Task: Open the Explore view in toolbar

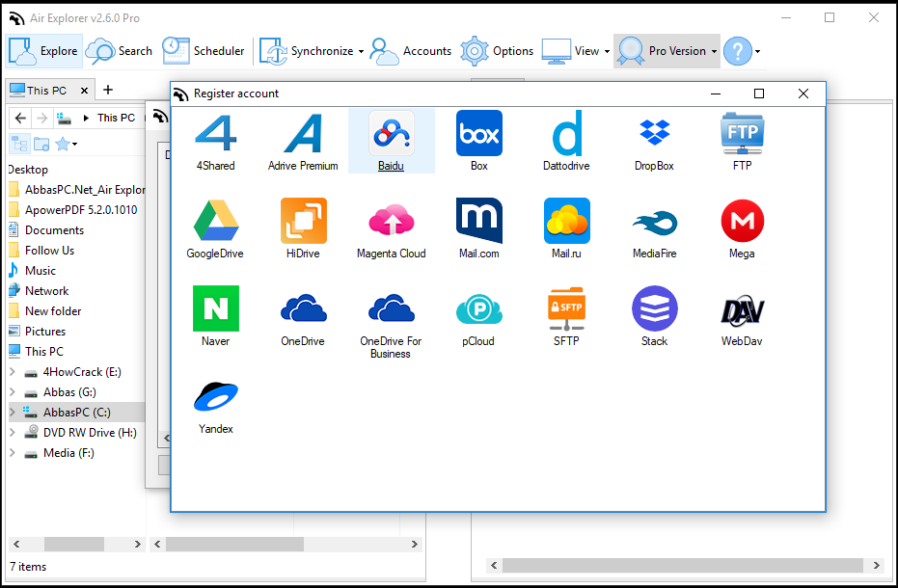Action: [44, 51]
